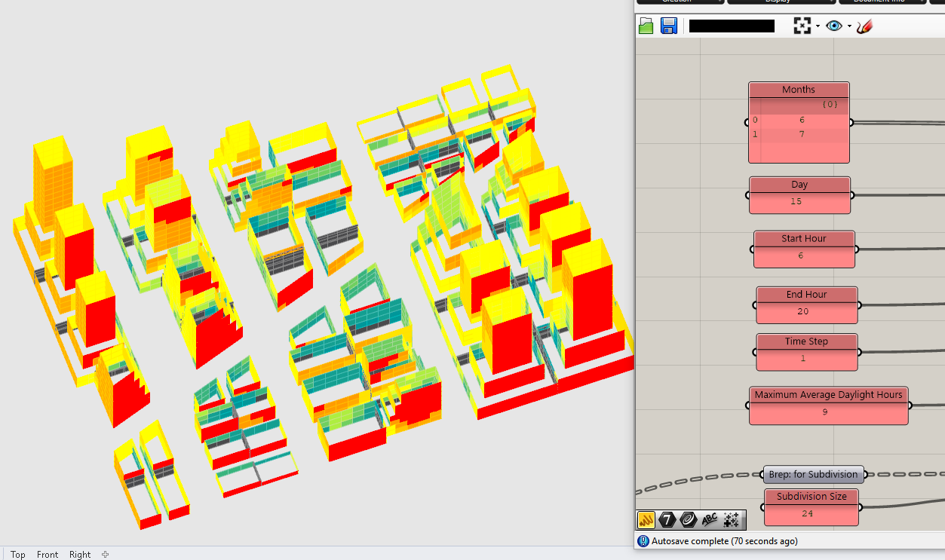The image size is (945, 560).
Task: Save the Grasshopper document with the floppy icon
Action: 668,26
